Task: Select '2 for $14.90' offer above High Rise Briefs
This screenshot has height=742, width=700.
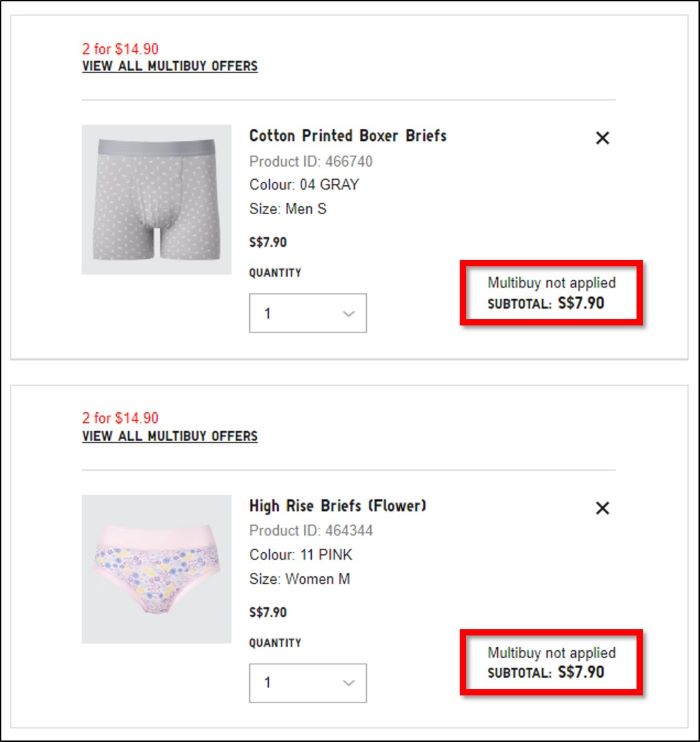Action: (x=120, y=418)
